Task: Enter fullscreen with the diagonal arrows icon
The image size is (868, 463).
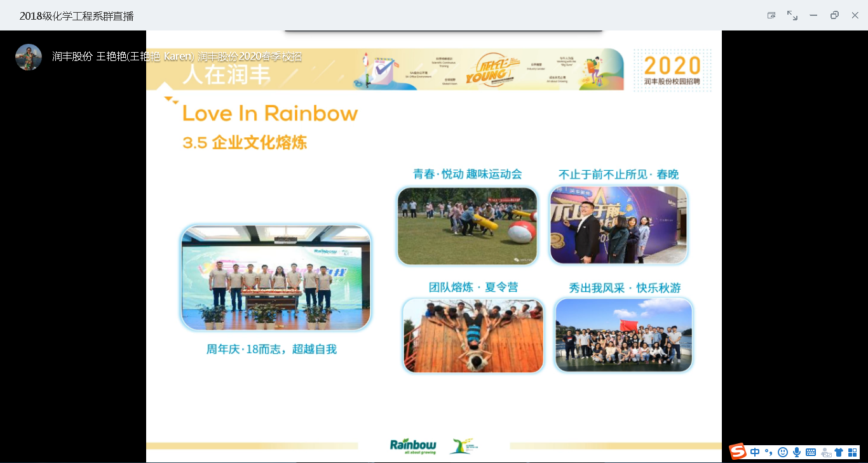Action: pyautogui.click(x=792, y=15)
